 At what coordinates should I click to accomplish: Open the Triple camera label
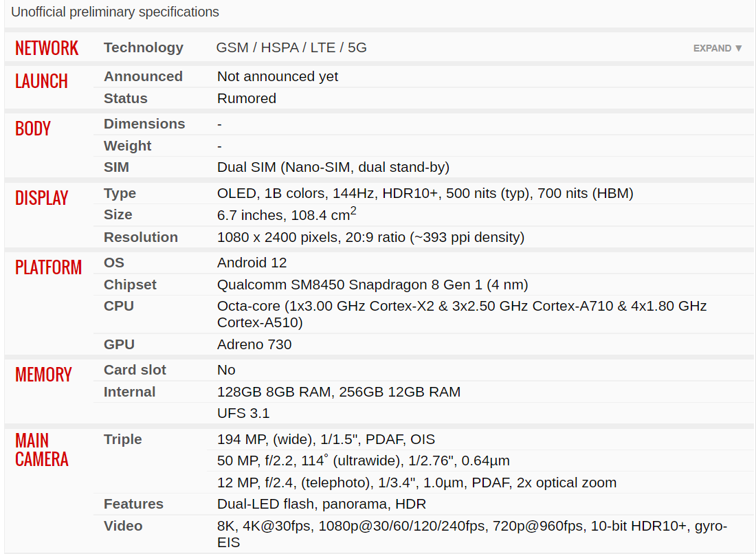tap(123, 439)
